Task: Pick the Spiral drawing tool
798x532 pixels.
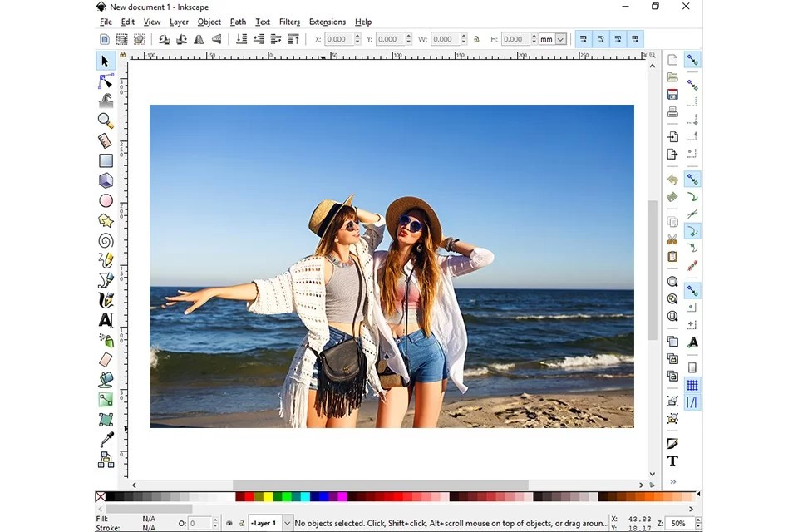Action: tap(106, 241)
